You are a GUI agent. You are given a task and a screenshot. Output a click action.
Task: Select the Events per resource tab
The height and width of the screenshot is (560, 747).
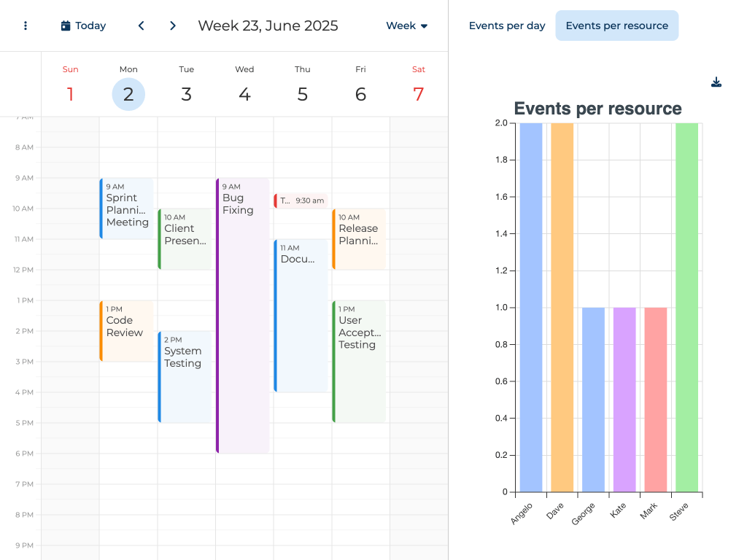click(616, 26)
